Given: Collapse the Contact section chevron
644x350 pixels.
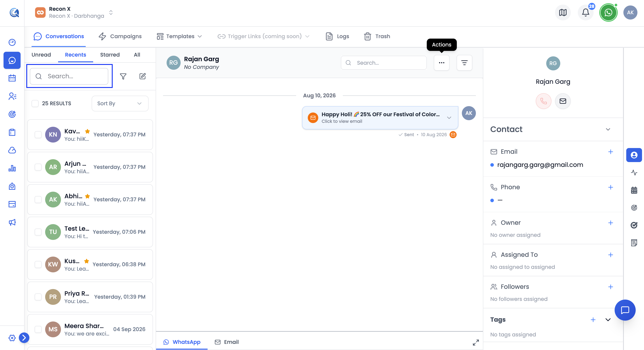Looking at the screenshot, I should tap(608, 129).
